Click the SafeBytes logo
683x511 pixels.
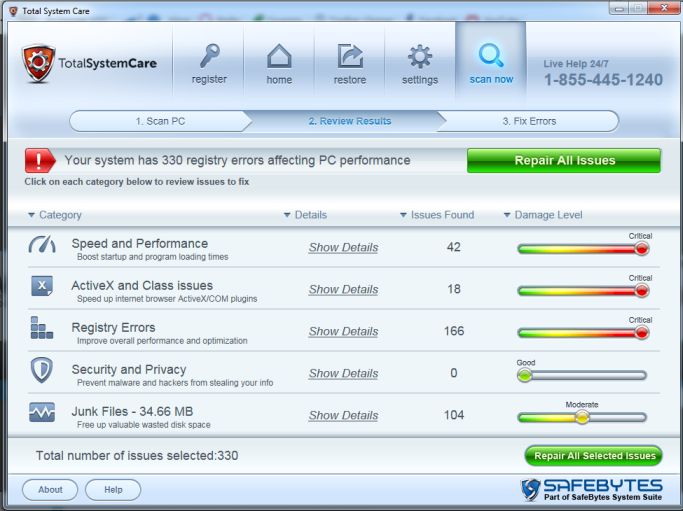tap(592, 490)
